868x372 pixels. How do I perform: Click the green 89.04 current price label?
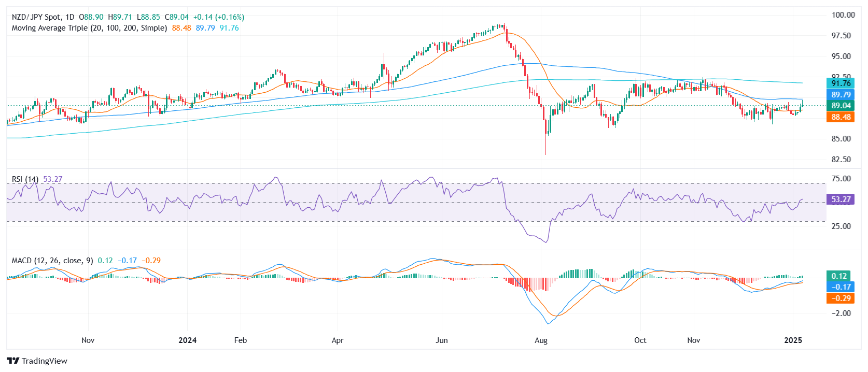point(841,106)
